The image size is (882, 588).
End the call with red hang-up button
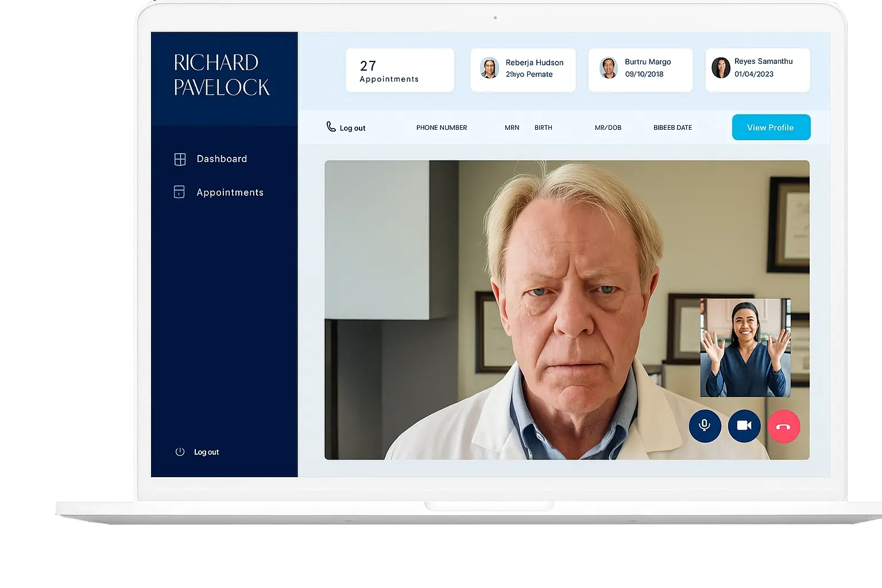784,426
